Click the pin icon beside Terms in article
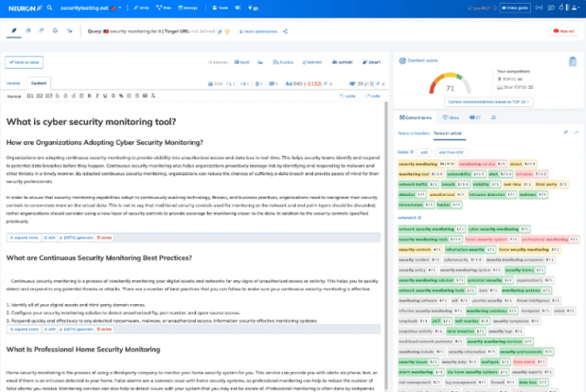Image resolution: width=586 pixels, height=392 pixels. tap(565, 133)
